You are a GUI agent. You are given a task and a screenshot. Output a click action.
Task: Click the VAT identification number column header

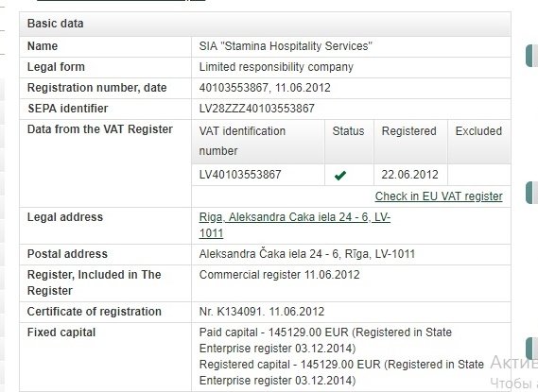(258, 141)
